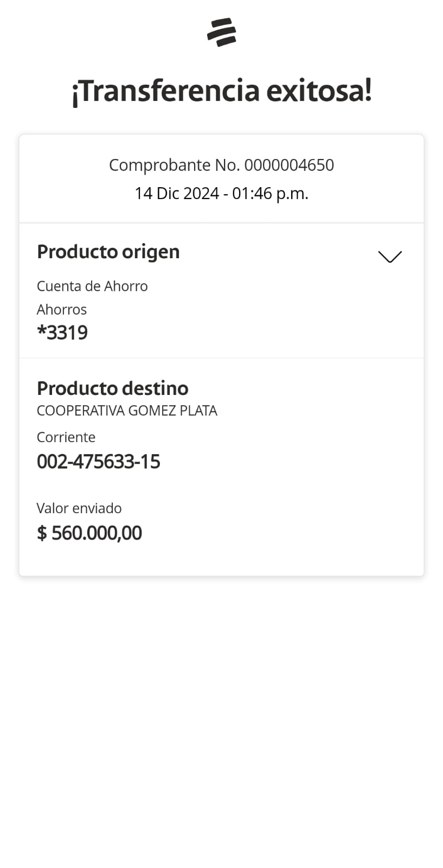Viewport: 443px width, 868px height.
Task: Click the "Cuenta de Ahorro" label
Action: [92, 286]
